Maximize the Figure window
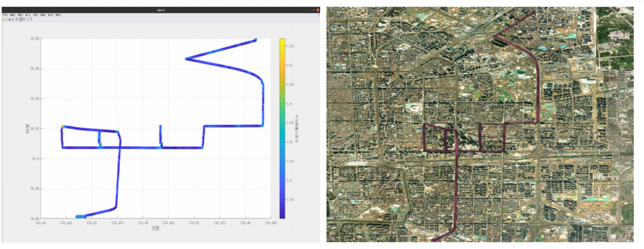644x249 pixels. pyautogui.click(x=313, y=10)
